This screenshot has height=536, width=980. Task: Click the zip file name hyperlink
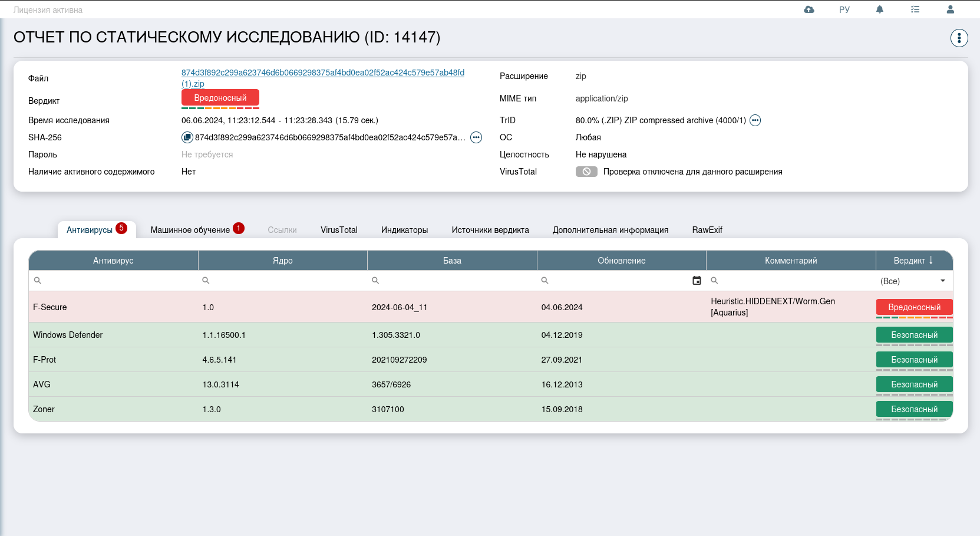point(322,73)
